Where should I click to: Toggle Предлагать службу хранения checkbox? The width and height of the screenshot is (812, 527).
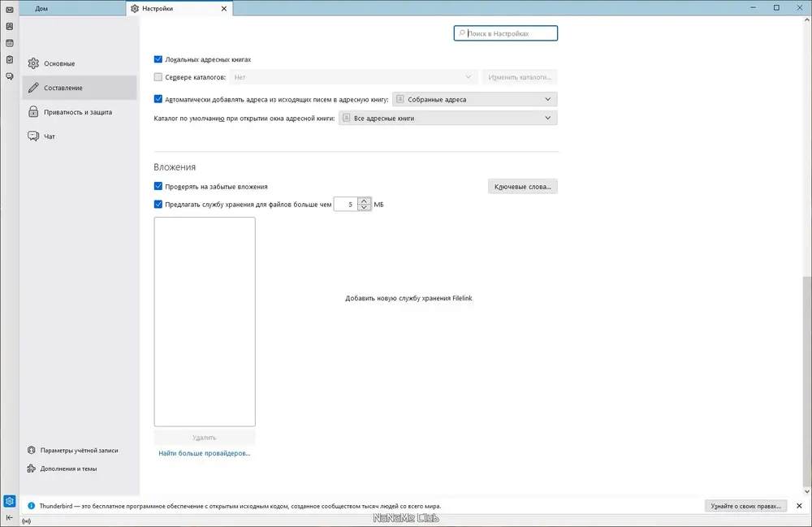tap(158, 204)
